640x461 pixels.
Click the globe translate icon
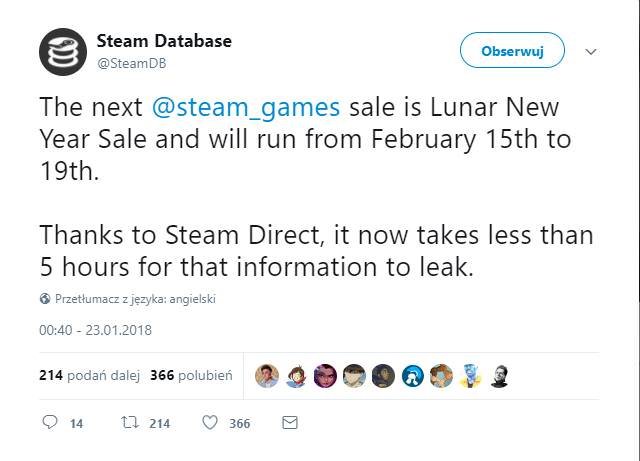click(x=45, y=299)
